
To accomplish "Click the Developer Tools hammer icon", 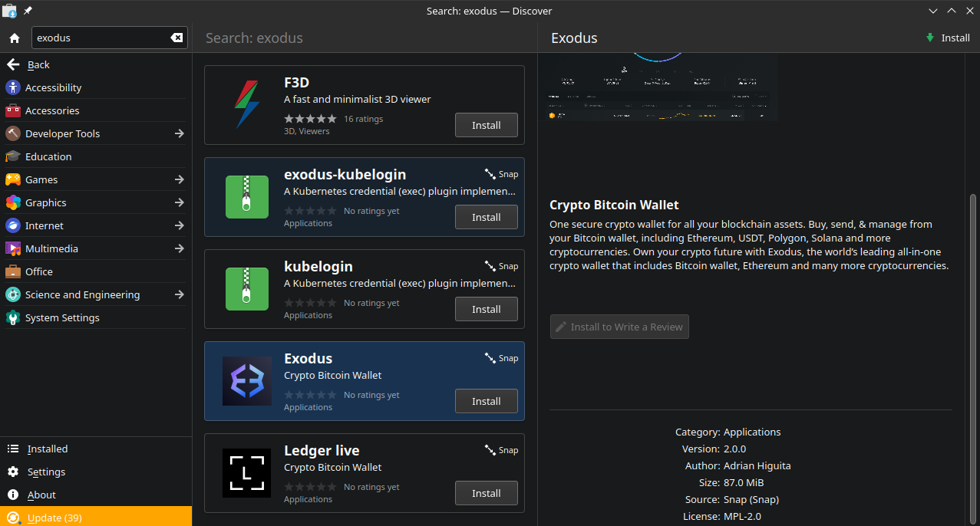I will [13, 133].
